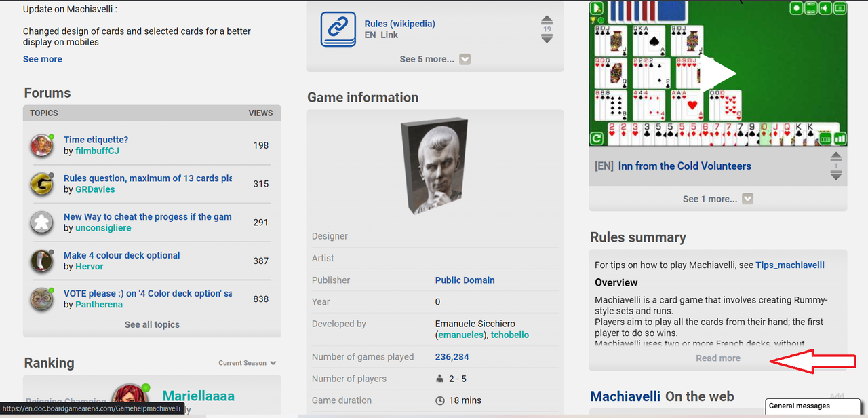Visit GRDavies' profile
The height and width of the screenshot is (418, 868).
[95, 189]
